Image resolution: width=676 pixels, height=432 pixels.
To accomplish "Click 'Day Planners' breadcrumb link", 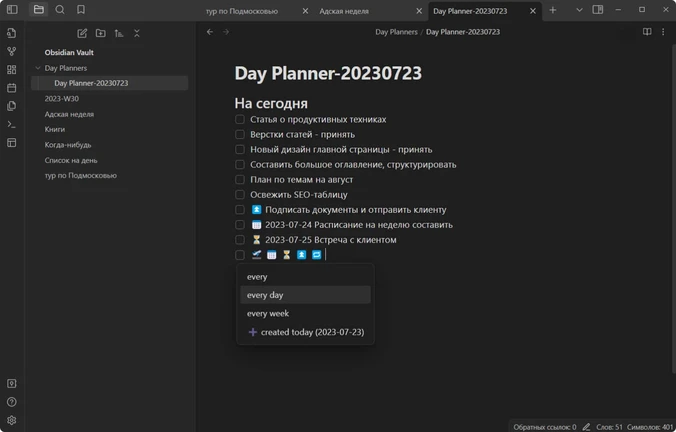I will [396, 32].
